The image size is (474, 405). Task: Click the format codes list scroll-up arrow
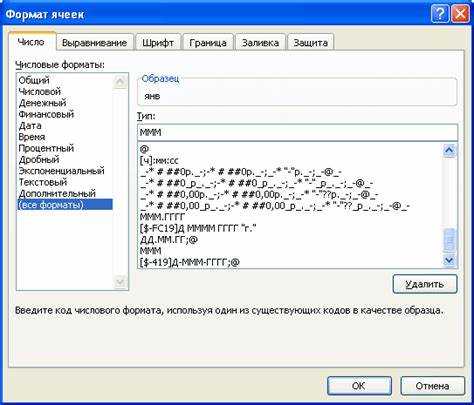(449, 150)
